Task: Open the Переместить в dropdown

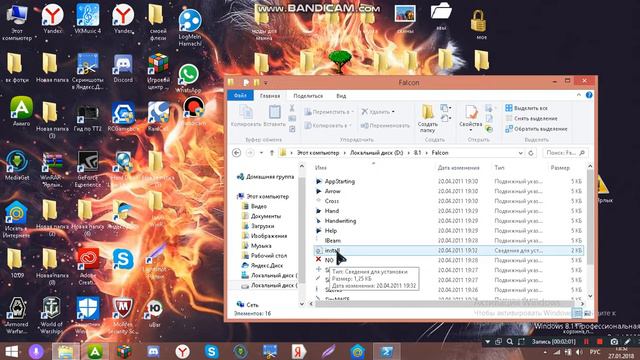Action: [x=329, y=111]
